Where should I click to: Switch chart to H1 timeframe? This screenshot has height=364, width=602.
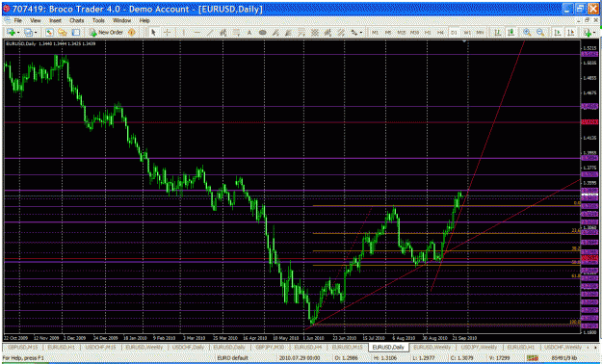coord(428,33)
